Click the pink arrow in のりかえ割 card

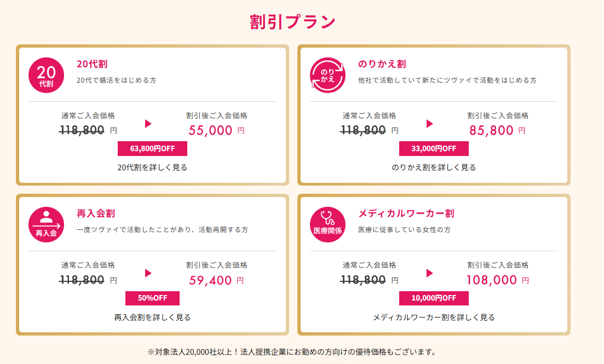click(x=429, y=124)
